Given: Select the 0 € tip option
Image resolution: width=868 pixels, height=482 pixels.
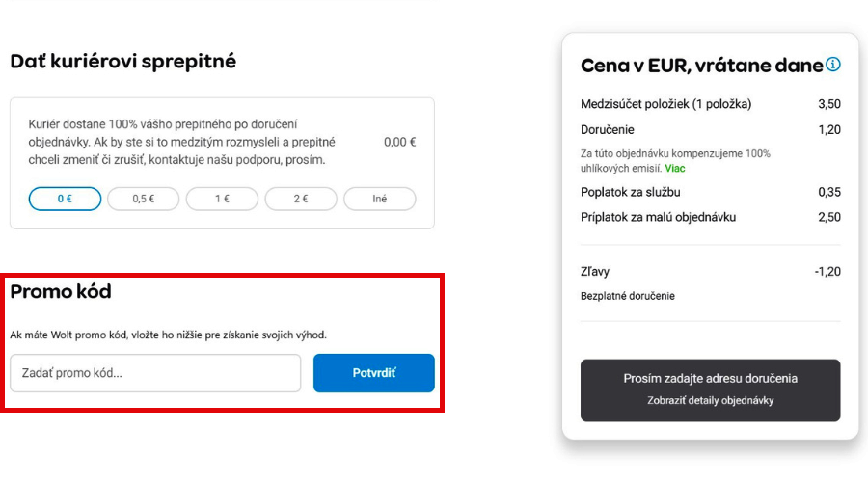Looking at the screenshot, I should [x=65, y=199].
